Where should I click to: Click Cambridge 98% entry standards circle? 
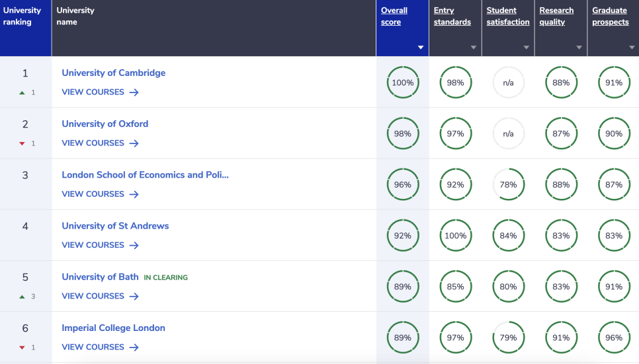click(456, 83)
